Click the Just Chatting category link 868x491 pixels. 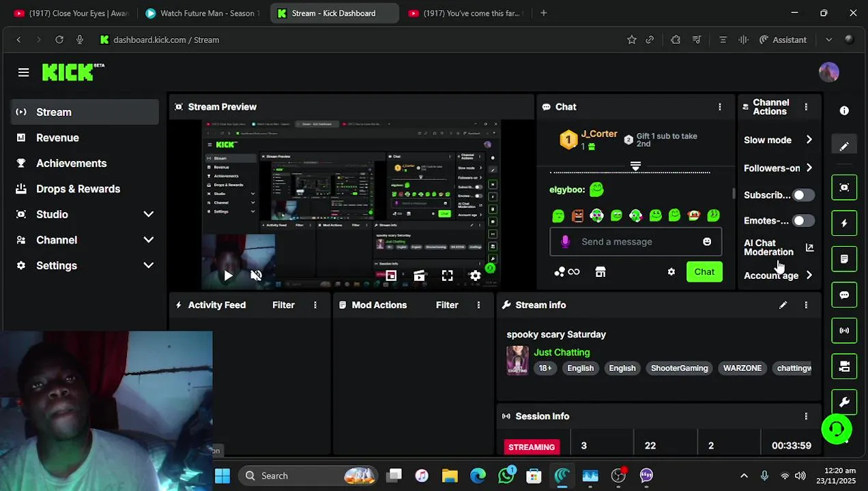click(562, 353)
